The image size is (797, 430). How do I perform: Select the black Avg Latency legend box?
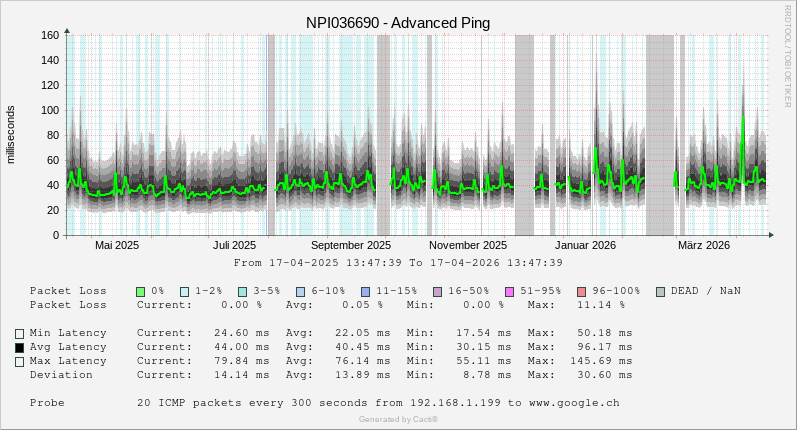point(19,347)
